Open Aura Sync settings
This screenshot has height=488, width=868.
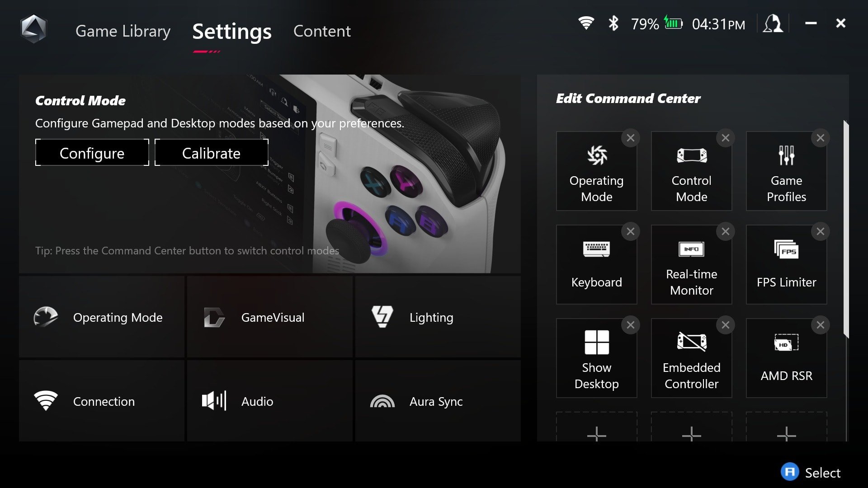click(x=436, y=401)
